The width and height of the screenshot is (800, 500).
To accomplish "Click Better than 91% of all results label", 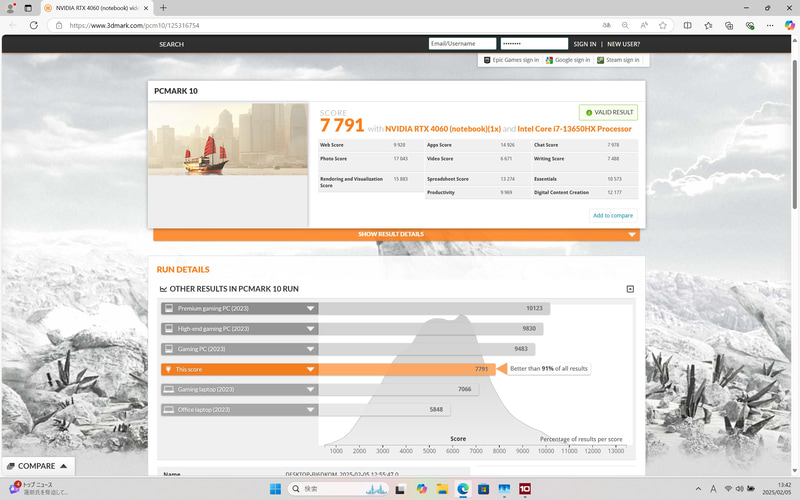I will [548, 368].
